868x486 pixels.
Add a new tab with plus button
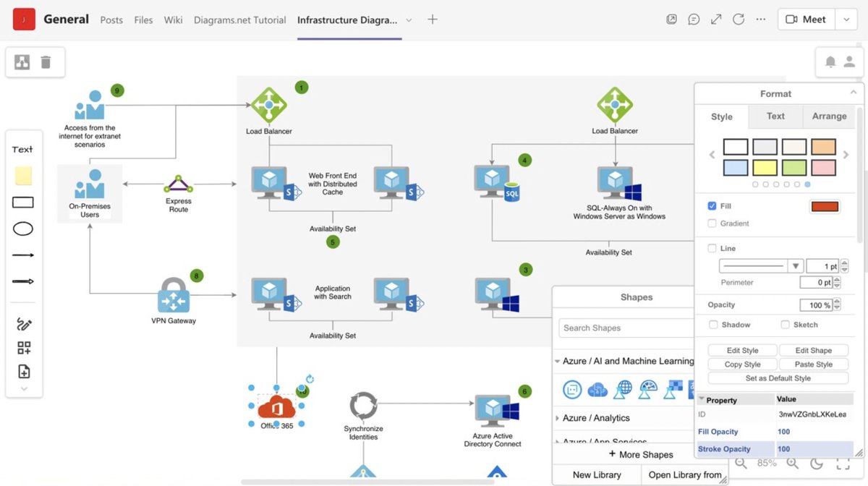click(433, 20)
